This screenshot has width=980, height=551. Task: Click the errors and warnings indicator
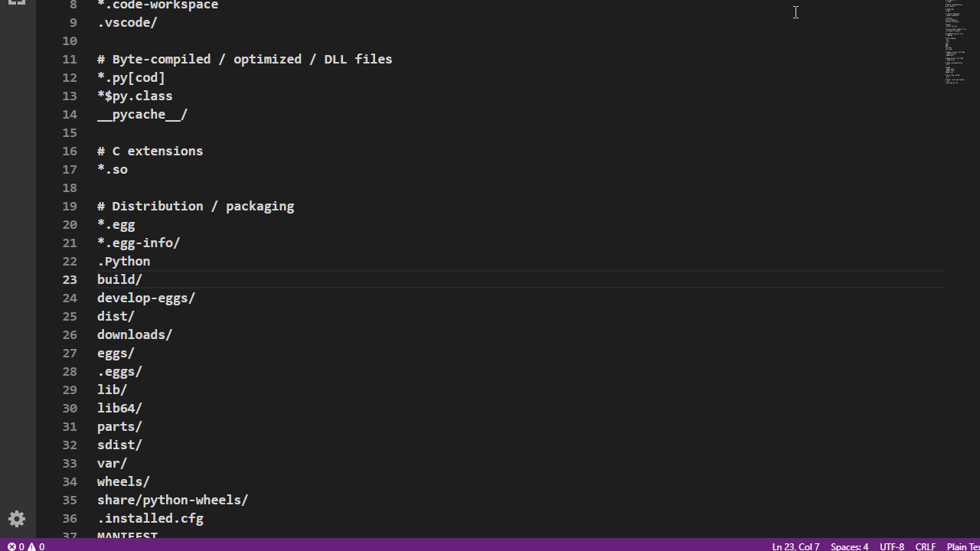tap(25, 546)
